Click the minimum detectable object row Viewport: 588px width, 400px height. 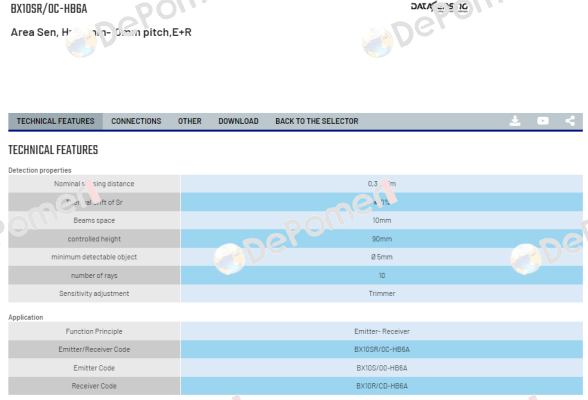[296, 257]
